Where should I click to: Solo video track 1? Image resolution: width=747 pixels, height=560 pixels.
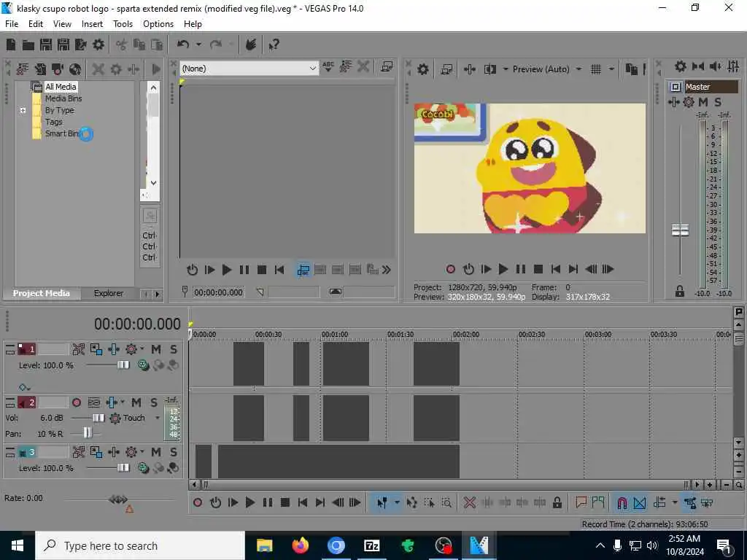point(174,349)
